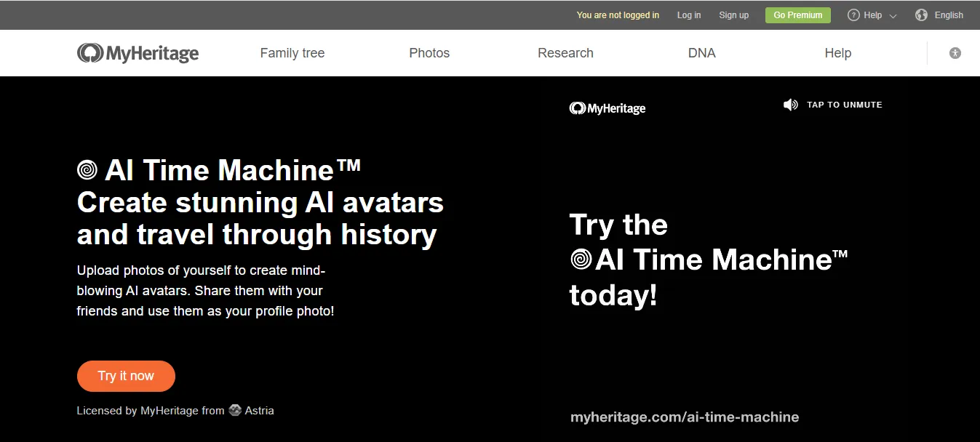Click the Go Premium button
Viewport: 980px width, 442px height.
[798, 15]
